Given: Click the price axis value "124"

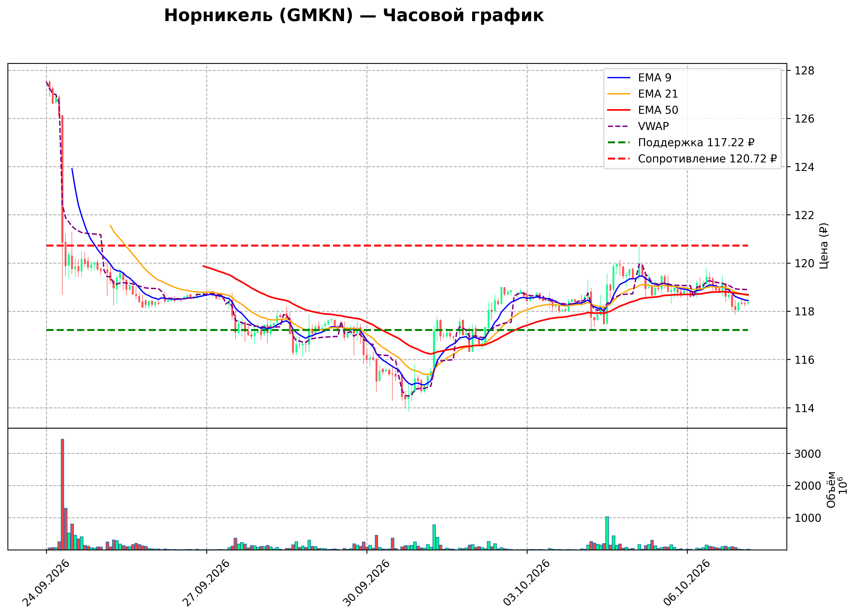Looking at the screenshot, I should coord(804,167).
